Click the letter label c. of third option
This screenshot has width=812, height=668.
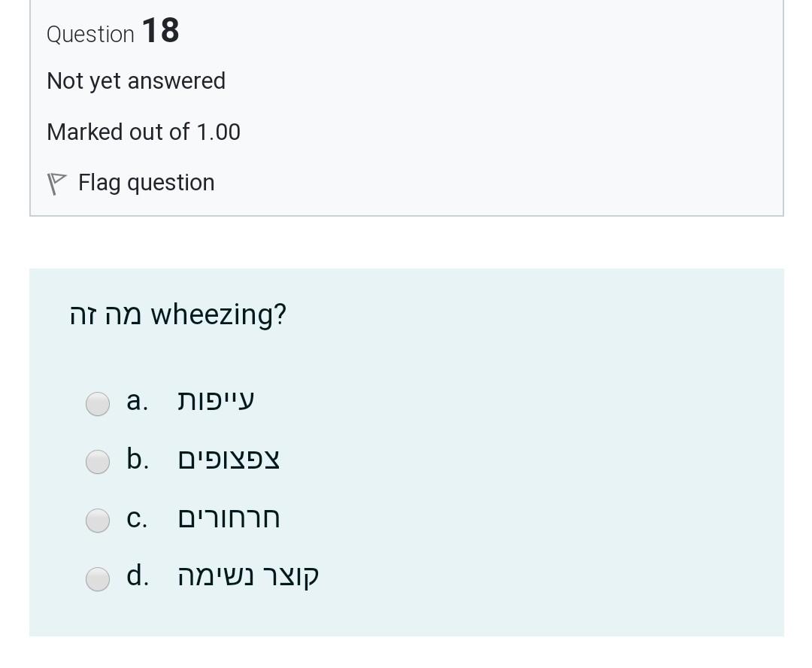[137, 518]
